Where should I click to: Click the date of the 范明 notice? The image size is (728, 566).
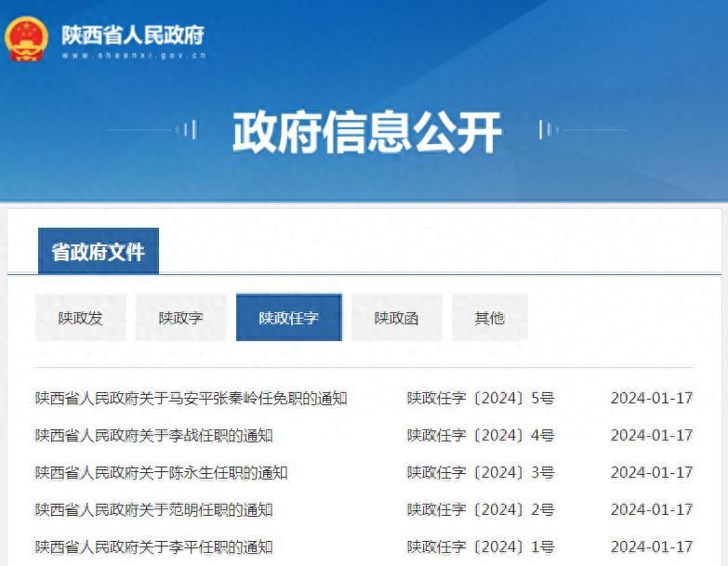click(x=651, y=510)
